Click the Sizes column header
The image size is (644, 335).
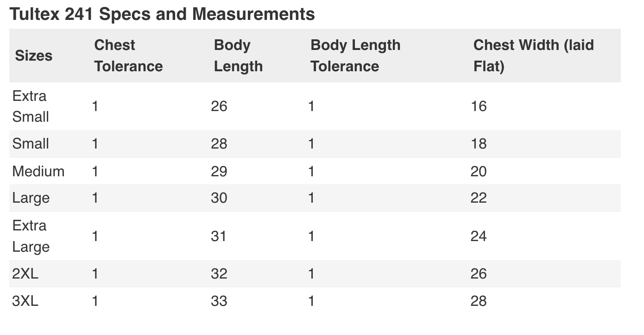(x=34, y=56)
